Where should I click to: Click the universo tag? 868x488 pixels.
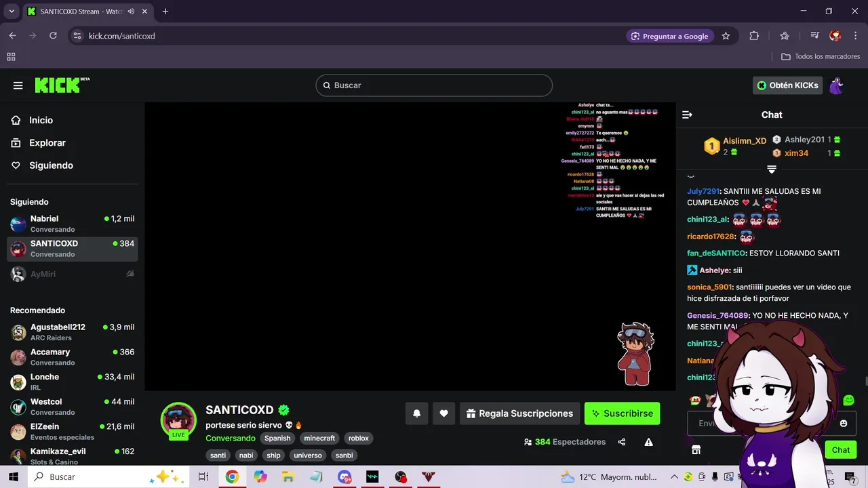[x=308, y=455]
